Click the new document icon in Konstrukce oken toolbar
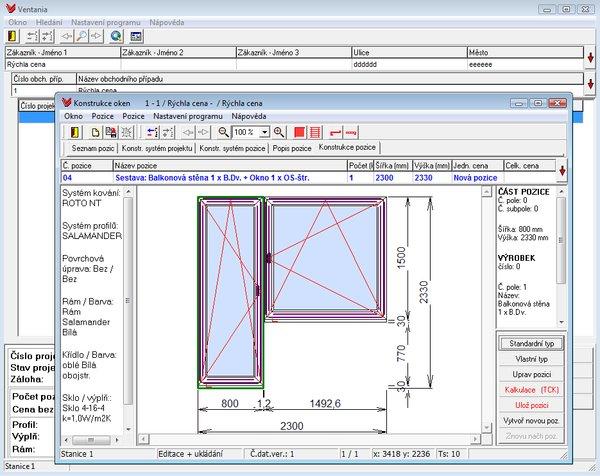Image resolution: width=600 pixels, height=476 pixels. [x=96, y=132]
